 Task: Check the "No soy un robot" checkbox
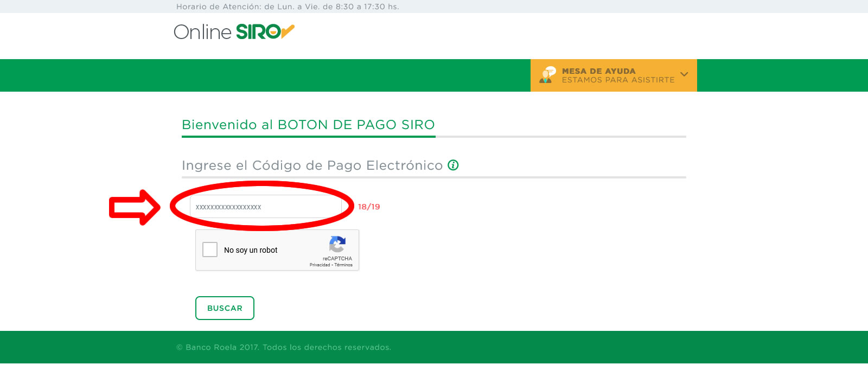(x=210, y=250)
